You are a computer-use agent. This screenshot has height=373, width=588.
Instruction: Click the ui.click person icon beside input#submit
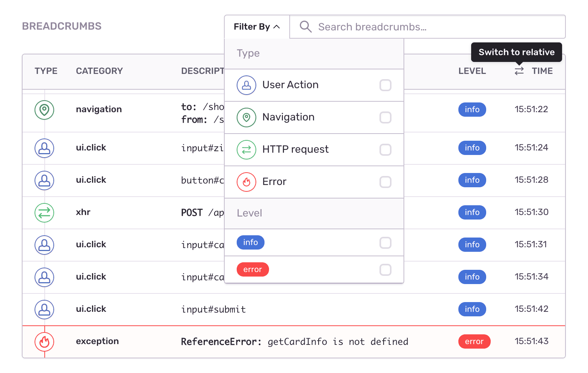(x=44, y=310)
